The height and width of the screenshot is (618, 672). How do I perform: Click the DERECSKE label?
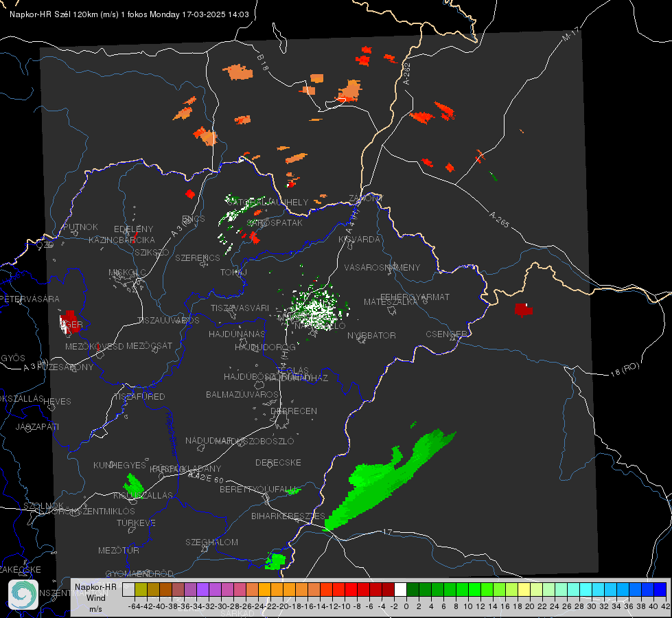click(x=278, y=463)
